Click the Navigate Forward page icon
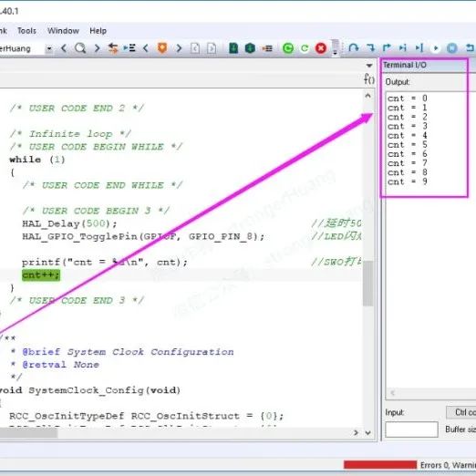Viewport: 476px width, 476px height. pyautogui.click(x=212, y=48)
